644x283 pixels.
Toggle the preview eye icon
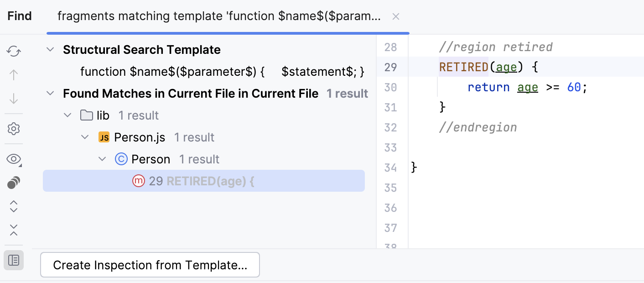[13, 159]
